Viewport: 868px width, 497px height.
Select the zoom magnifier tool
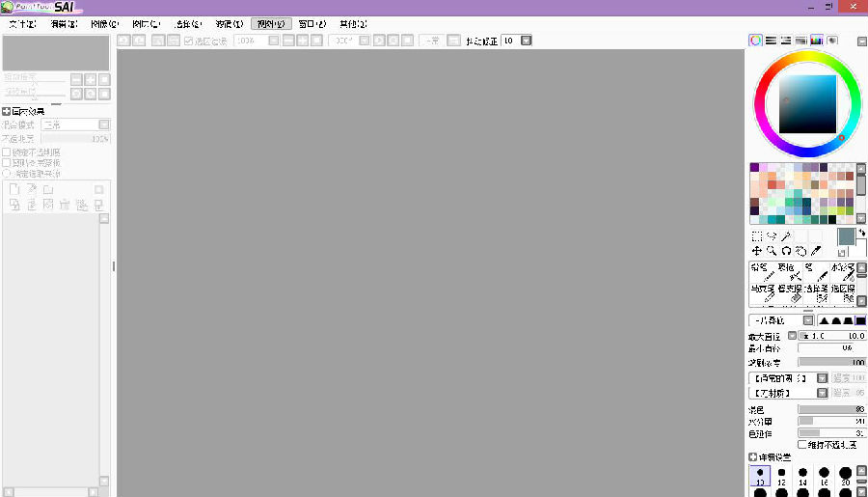[x=772, y=251]
